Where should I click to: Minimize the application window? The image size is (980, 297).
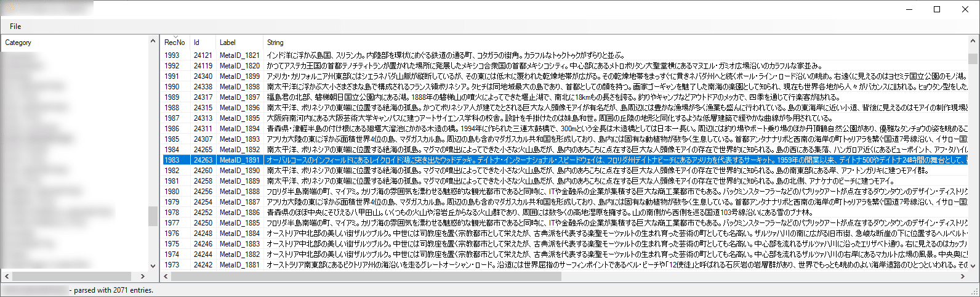click(909, 9)
